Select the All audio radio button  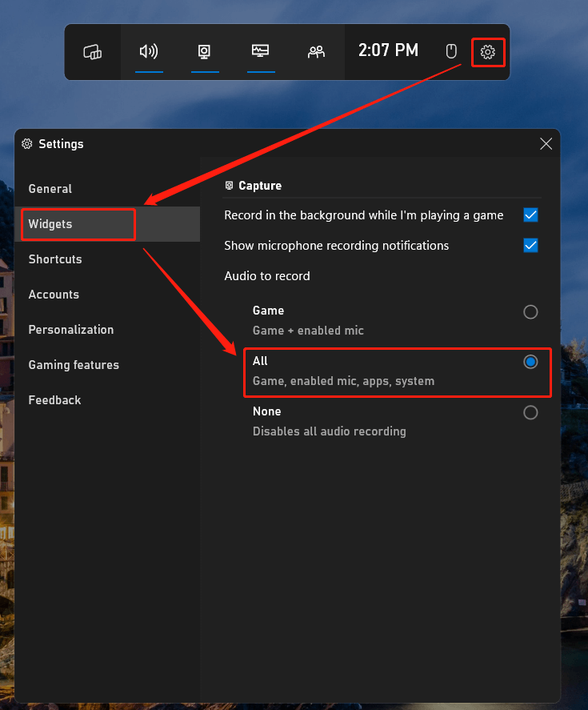click(x=530, y=362)
